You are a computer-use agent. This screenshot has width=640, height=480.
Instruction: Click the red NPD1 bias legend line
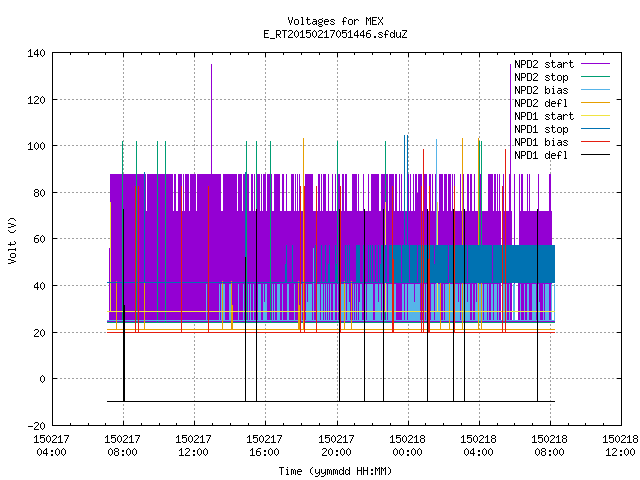(595, 142)
